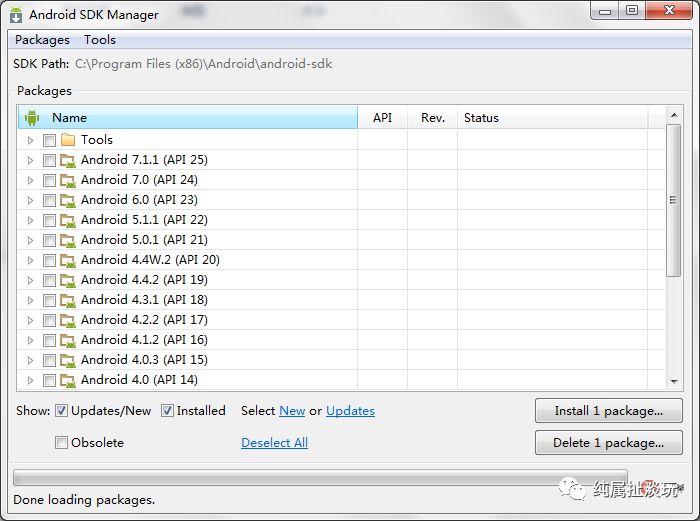Sort by the Name column header

click(188, 118)
